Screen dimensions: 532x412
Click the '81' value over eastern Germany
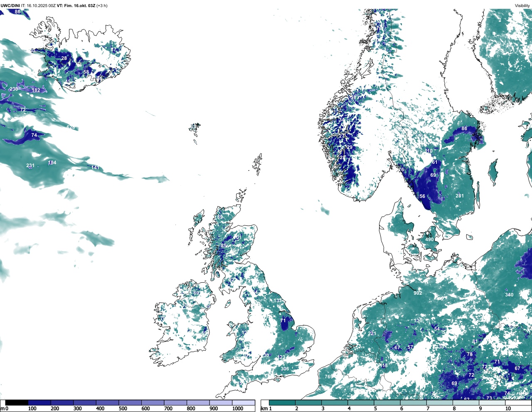(x=475, y=341)
